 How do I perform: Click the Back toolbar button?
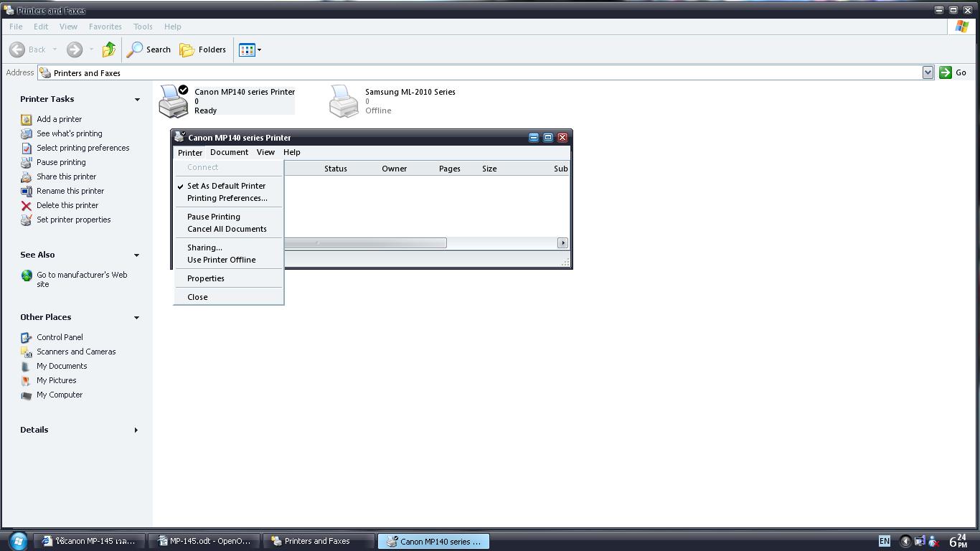click(27, 50)
